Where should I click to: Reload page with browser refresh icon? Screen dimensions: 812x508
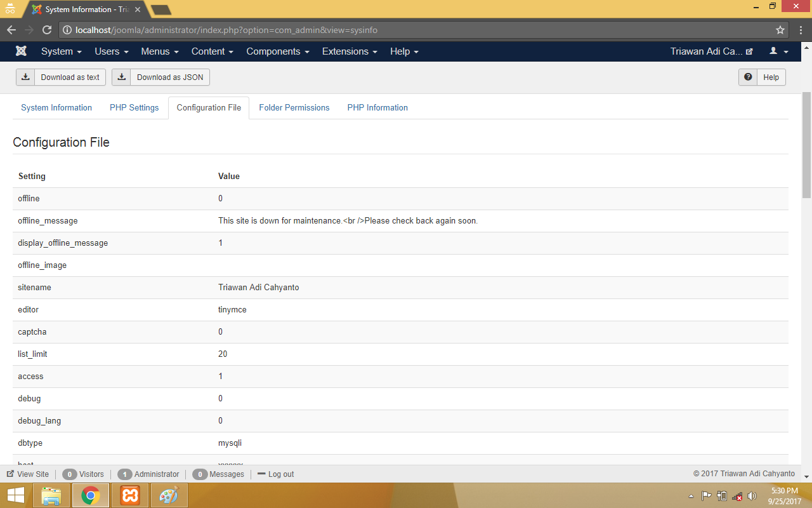(x=46, y=30)
